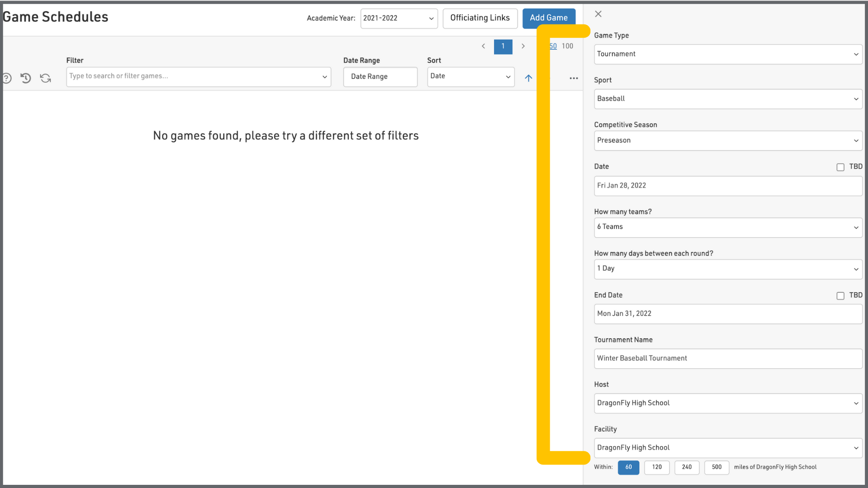Check the TBD box for End Date

tap(840, 296)
